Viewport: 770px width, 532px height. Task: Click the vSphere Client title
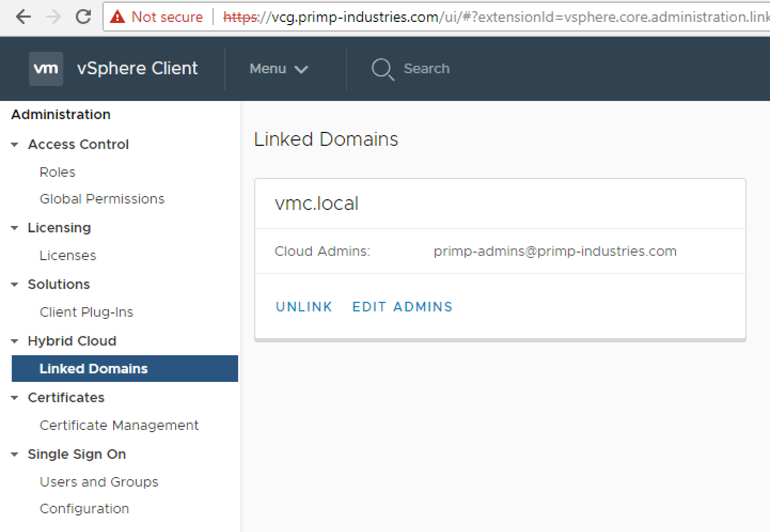pyautogui.click(x=137, y=68)
